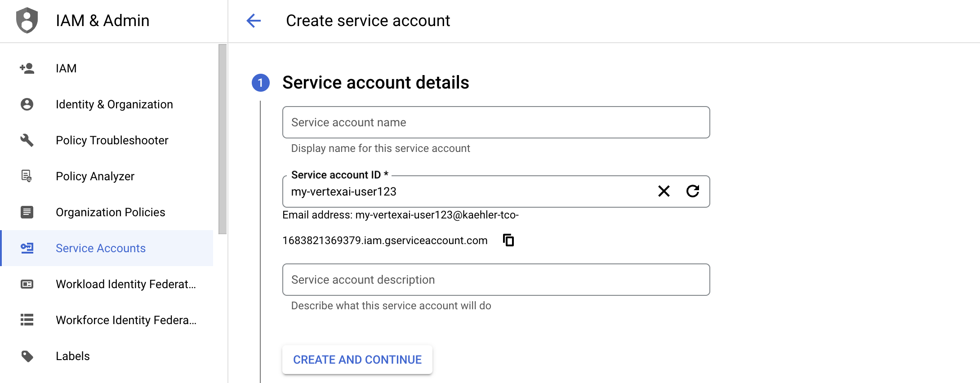This screenshot has height=383, width=980.
Task: Open Policy Troubleshooter
Action: coord(107,140)
